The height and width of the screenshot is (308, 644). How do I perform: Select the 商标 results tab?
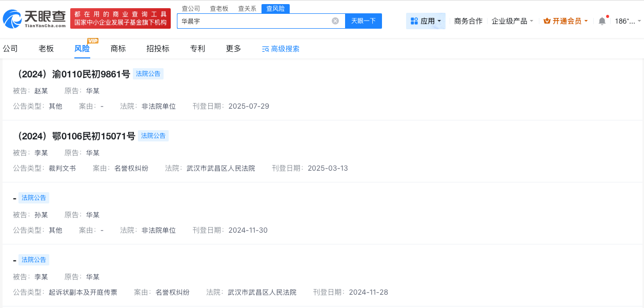click(x=118, y=49)
